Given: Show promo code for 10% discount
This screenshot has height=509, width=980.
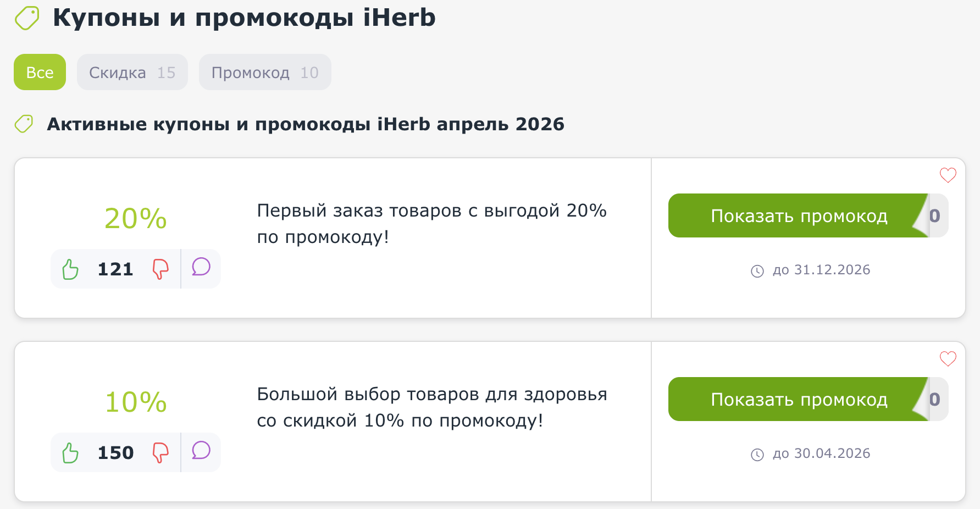Looking at the screenshot, I should point(799,400).
